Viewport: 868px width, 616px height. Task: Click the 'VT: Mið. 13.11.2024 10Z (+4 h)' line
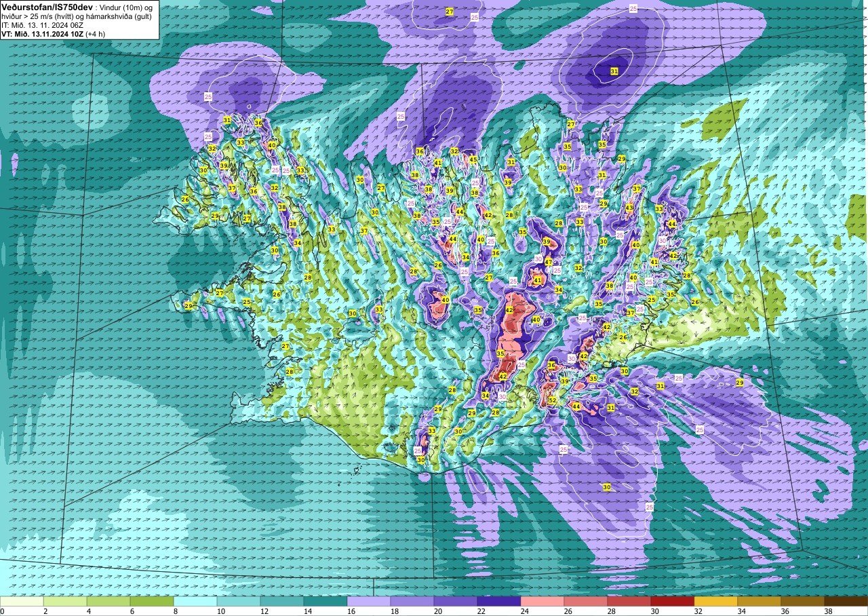pos(54,34)
